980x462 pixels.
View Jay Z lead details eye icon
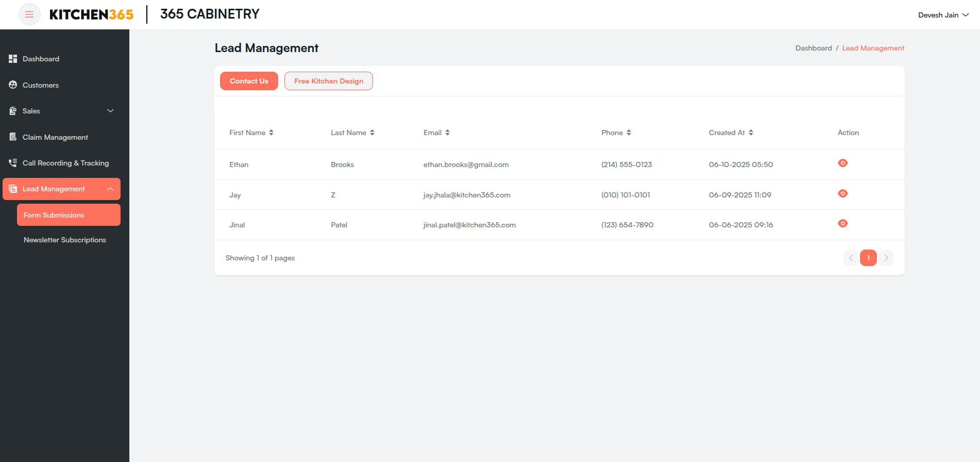843,193
